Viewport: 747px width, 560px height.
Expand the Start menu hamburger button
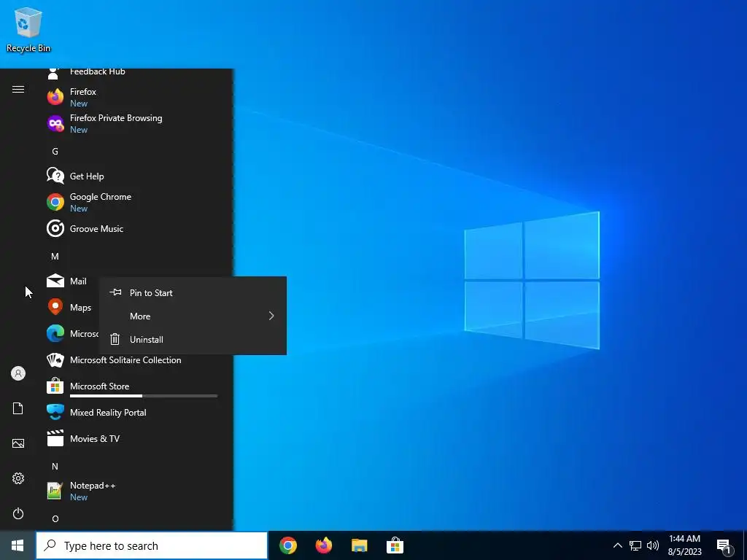[x=18, y=90]
